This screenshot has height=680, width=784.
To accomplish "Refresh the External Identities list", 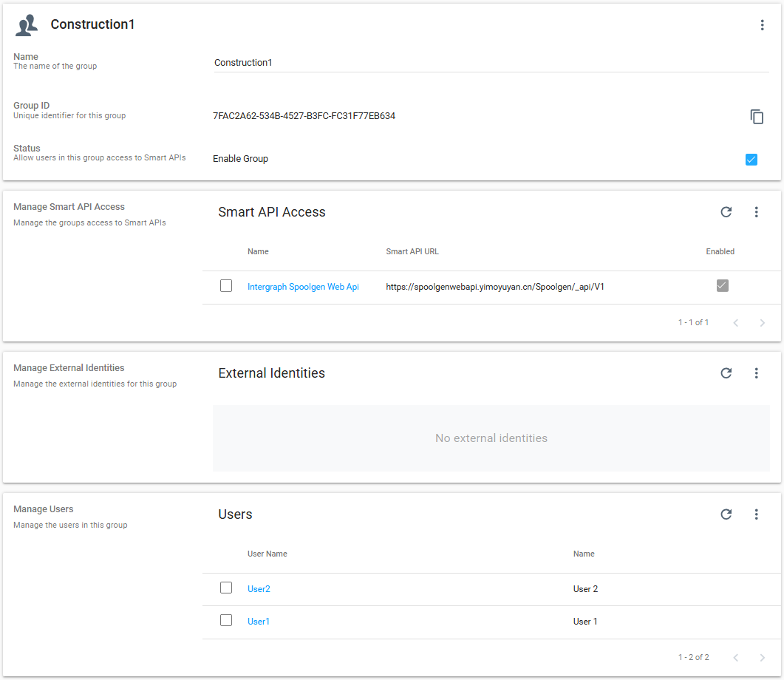I will 726,373.
